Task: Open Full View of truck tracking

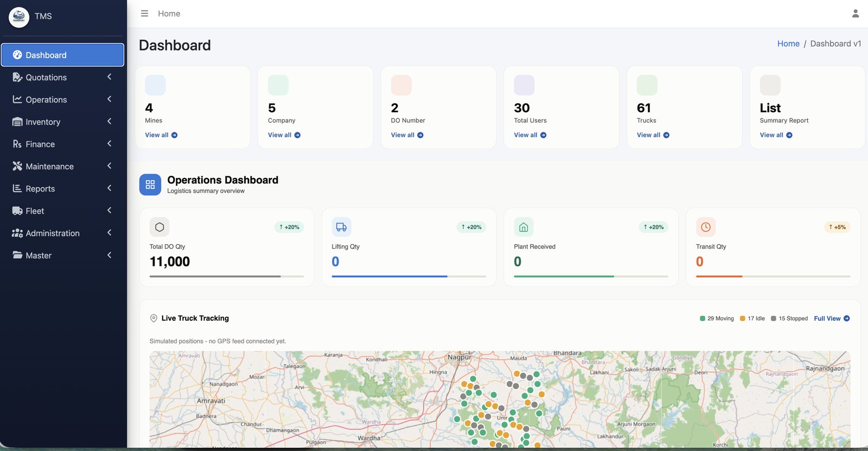Action: point(832,319)
